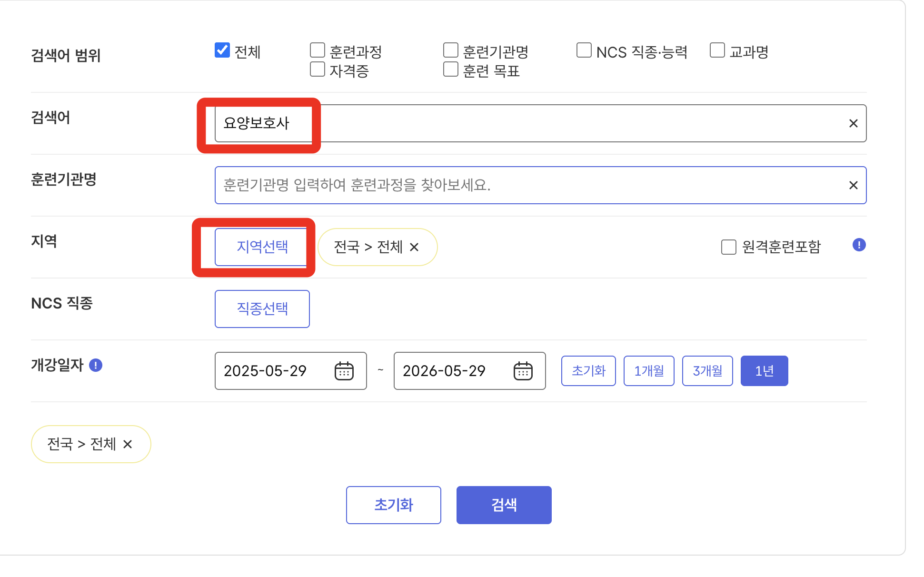The width and height of the screenshot is (924, 577).
Task: Select the 1년 date range option
Action: (764, 370)
